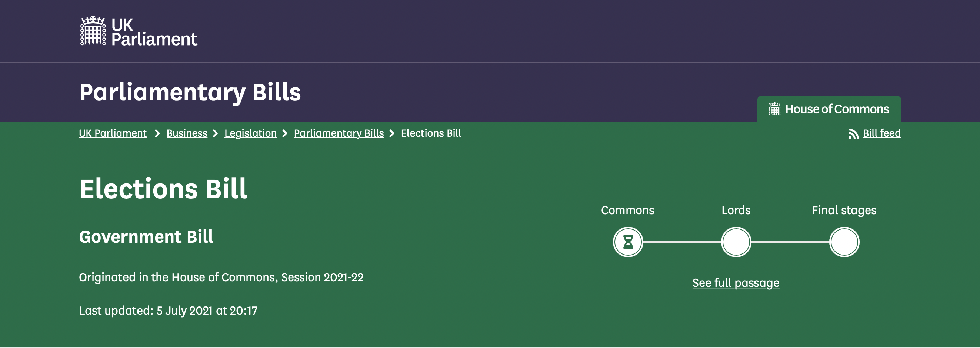This screenshot has height=348, width=980.
Task: Click the Parliamentary Bills page heading
Action: (x=190, y=93)
